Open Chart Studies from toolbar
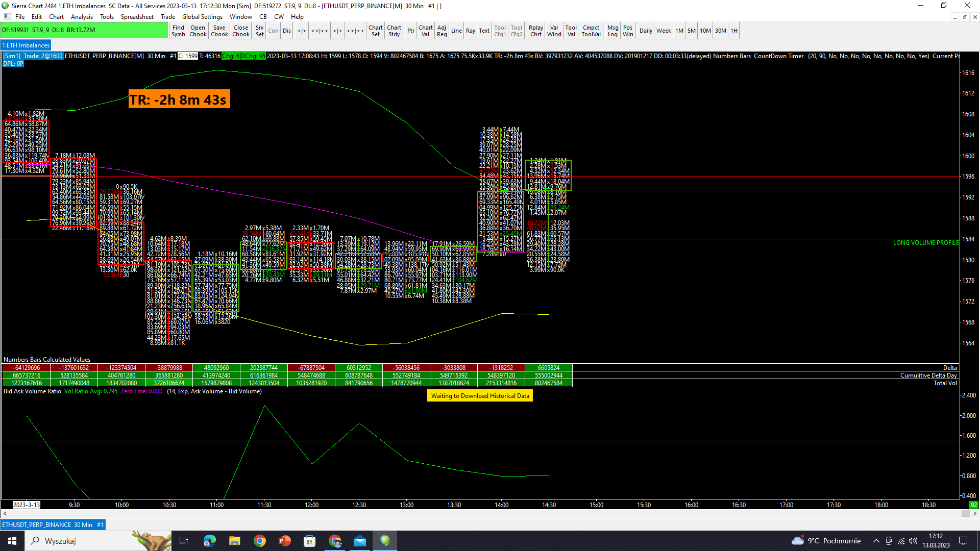 [x=394, y=31]
